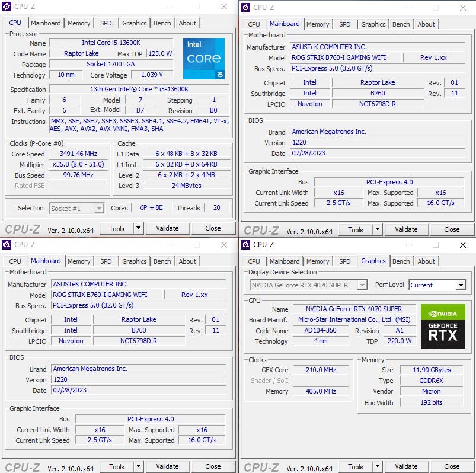This screenshot has width=476, height=473.
Task: Click the Micron vendor value
Action: [432, 391]
